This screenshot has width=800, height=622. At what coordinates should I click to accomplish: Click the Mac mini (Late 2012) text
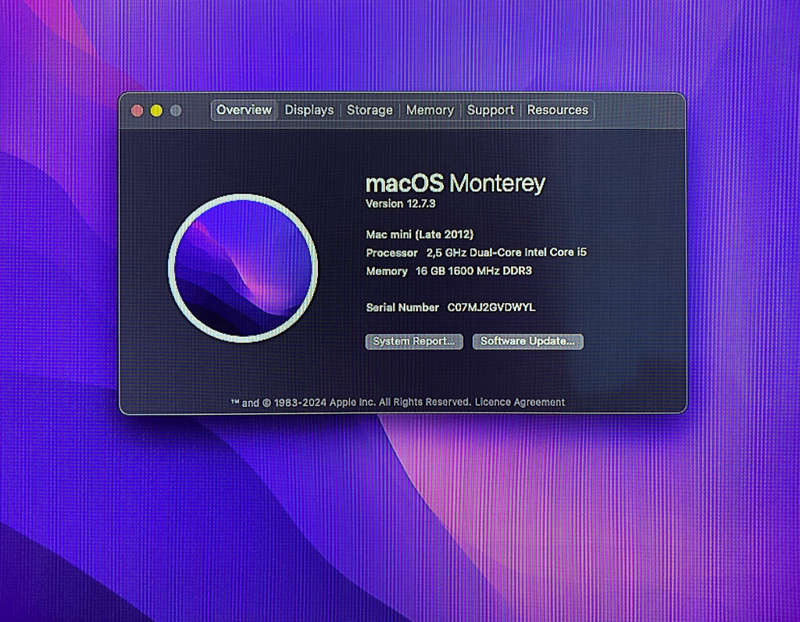point(419,234)
